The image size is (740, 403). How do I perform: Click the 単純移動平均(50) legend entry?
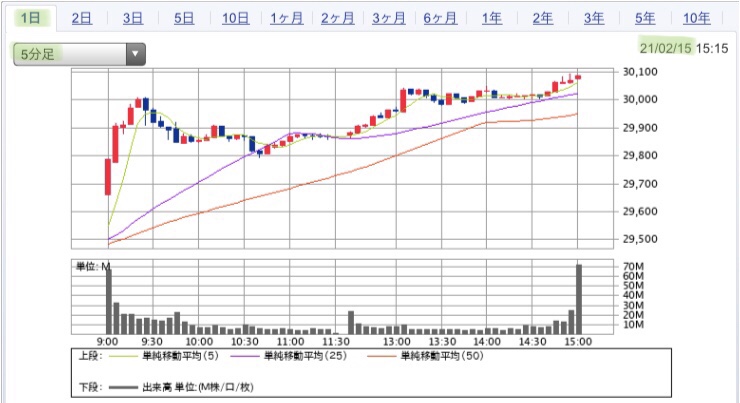(442, 356)
